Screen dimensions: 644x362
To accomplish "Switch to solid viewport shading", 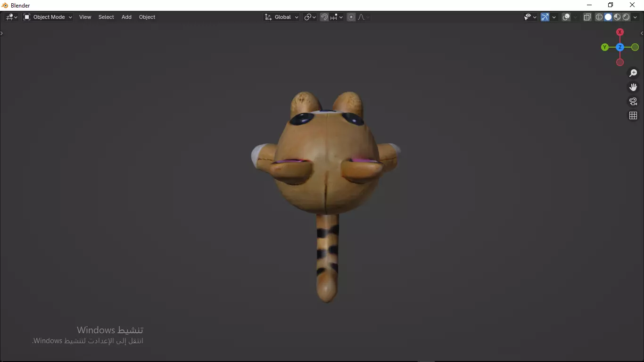I will [x=608, y=17].
